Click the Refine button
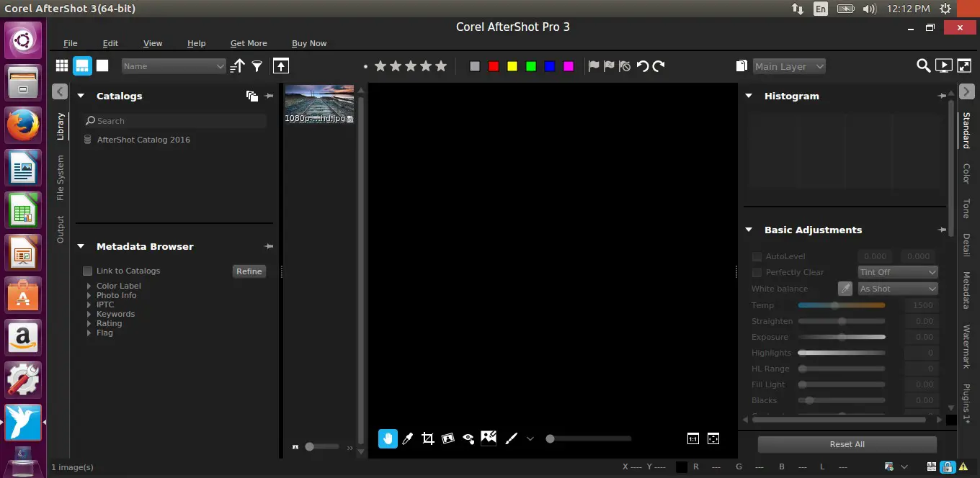Image resolution: width=980 pixels, height=478 pixels. 249,271
